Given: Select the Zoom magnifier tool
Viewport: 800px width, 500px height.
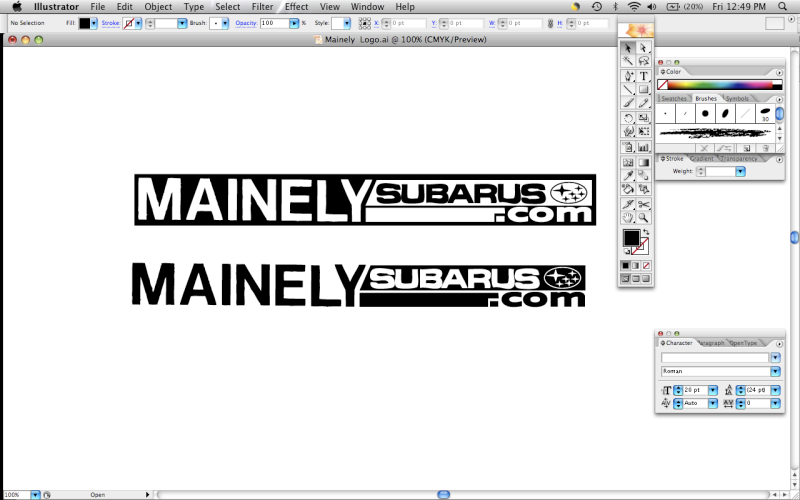Looking at the screenshot, I should pyautogui.click(x=643, y=218).
